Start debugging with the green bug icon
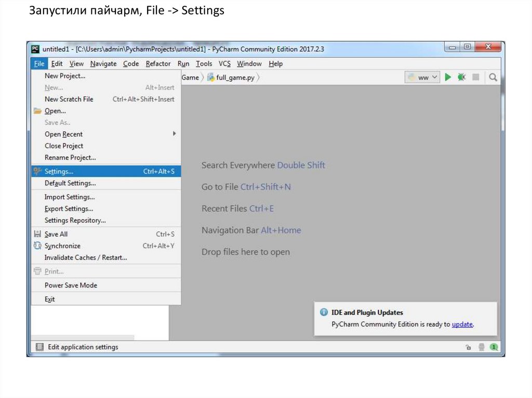Screen dimensions: 532x398 pos(461,77)
